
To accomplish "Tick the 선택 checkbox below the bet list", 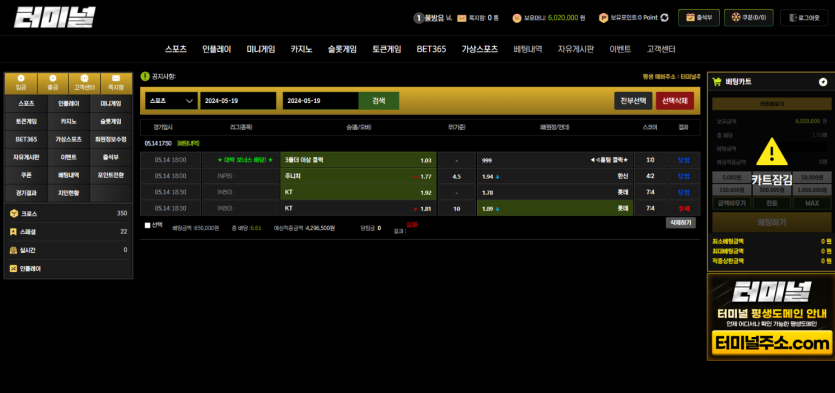I will (148, 225).
